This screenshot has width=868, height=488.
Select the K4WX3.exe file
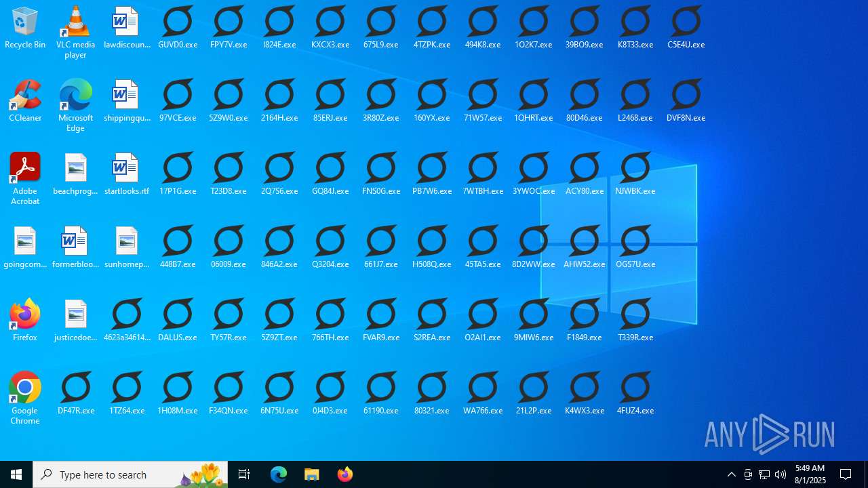(x=585, y=394)
